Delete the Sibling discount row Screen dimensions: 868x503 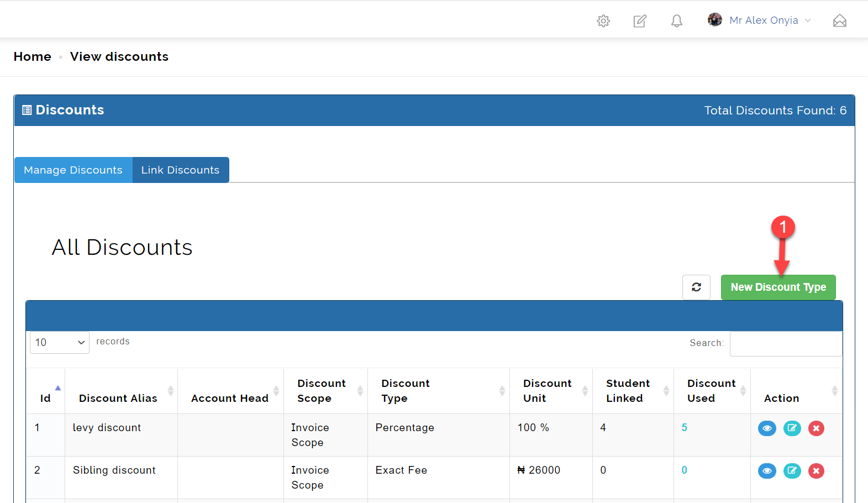[x=816, y=471]
